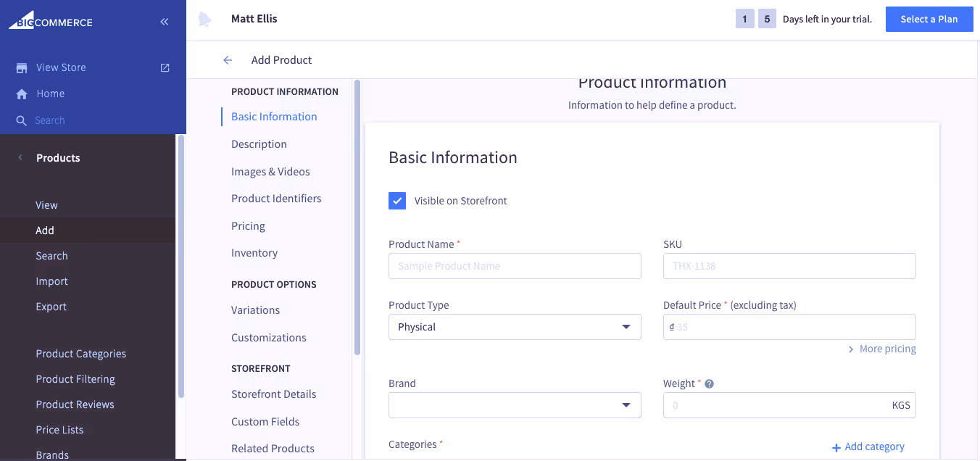Click the store avatar next to Matt Ellis
Screen dimensions: 980x461
(205, 18)
